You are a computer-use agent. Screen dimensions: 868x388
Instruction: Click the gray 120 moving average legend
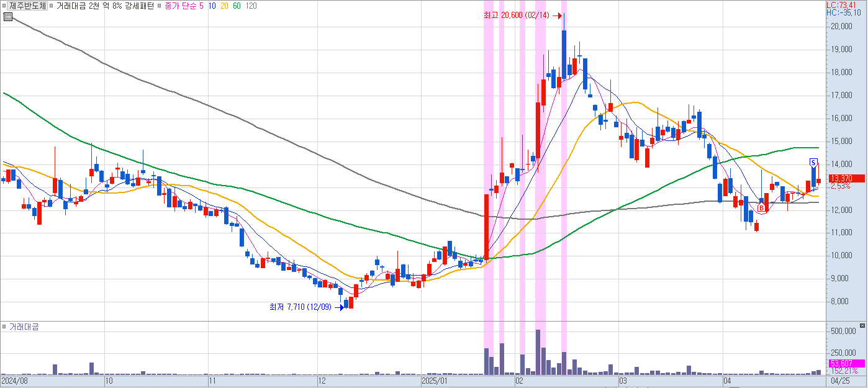pyautogui.click(x=251, y=6)
